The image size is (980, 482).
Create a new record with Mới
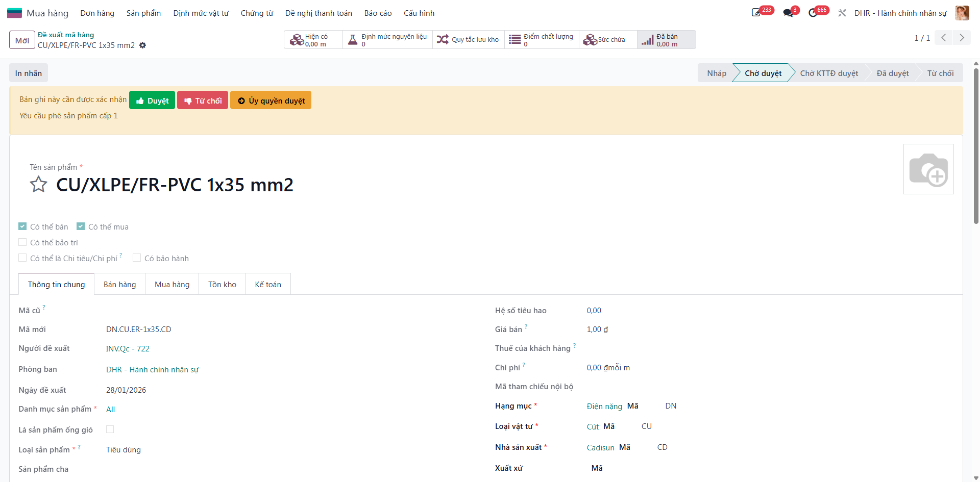click(22, 40)
